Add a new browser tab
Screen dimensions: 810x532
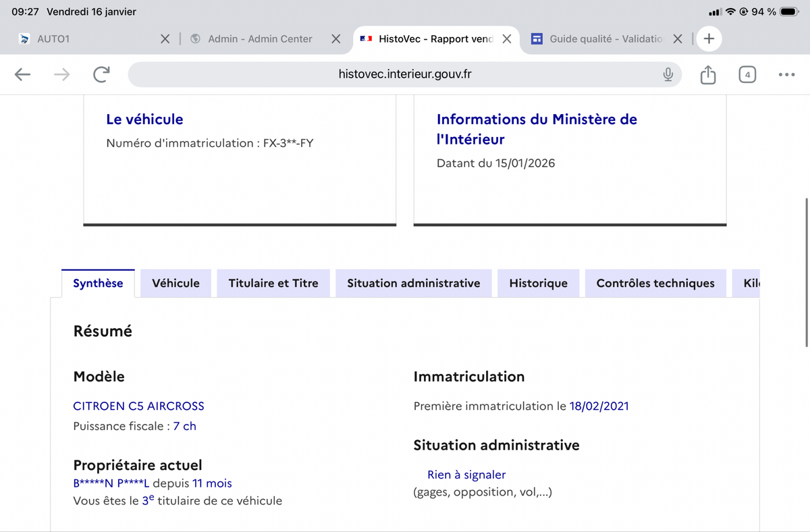coord(709,39)
